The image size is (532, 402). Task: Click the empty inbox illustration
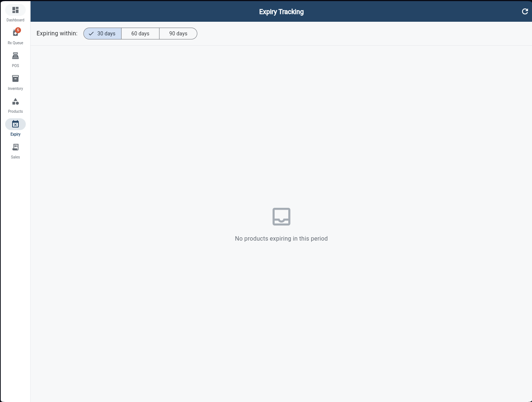281,217
